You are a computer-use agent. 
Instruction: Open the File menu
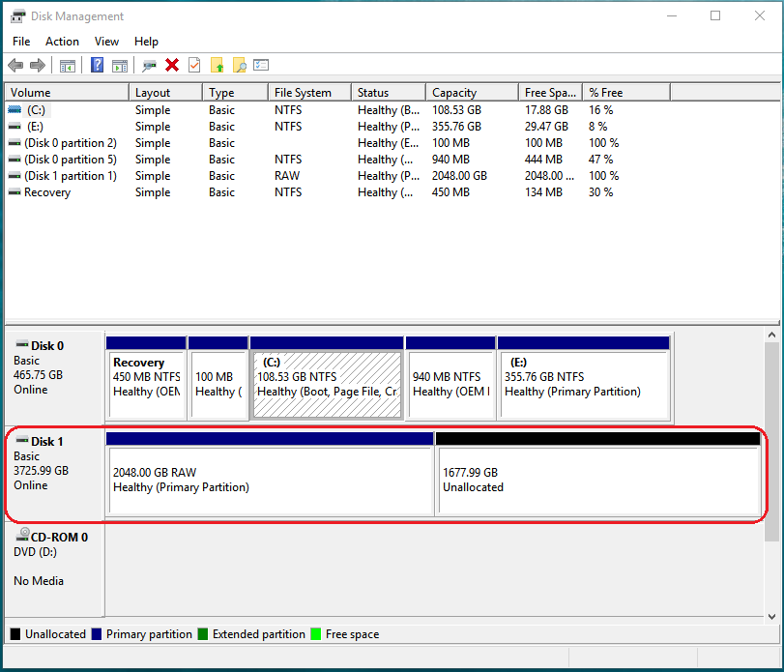[21, 42]
